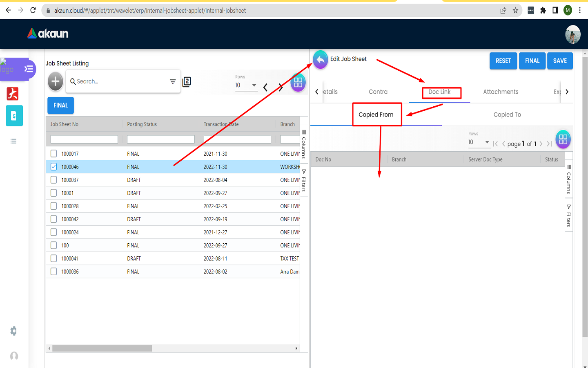Image resolution: width=588 pixels, height=368 pixels.
Task: Click the Job Sheet No filter input
Action: pos(84,139)
